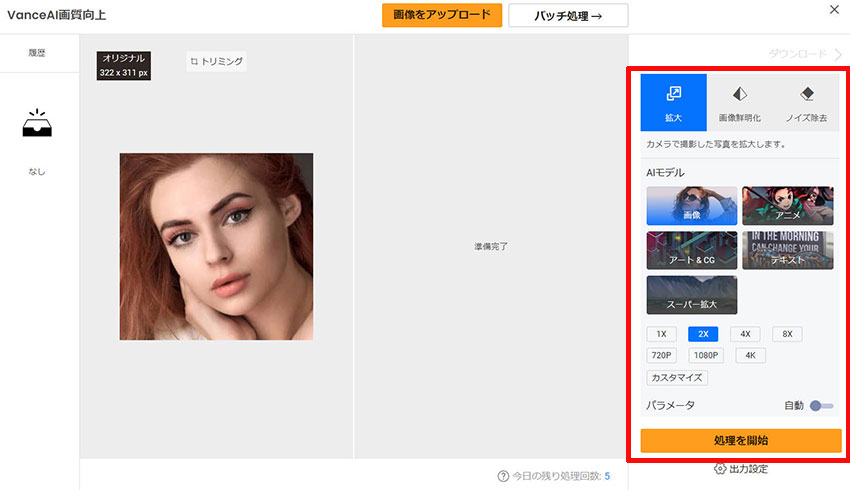The image size is (850, 490).
Task: Start processing with 処理を開始
Action: coord(741,440)
